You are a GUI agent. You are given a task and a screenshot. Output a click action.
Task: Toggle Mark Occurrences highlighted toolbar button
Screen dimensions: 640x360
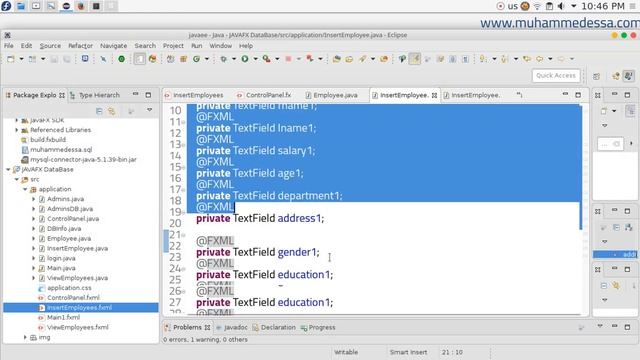(x=415, y=59)
